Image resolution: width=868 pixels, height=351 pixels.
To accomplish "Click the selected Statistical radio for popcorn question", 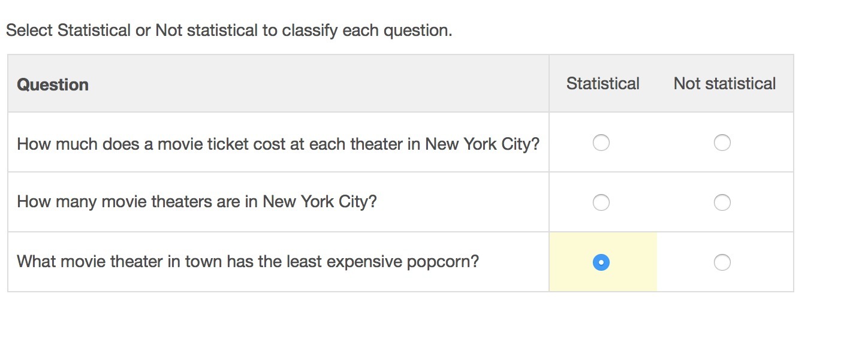I will pos(601,262).
